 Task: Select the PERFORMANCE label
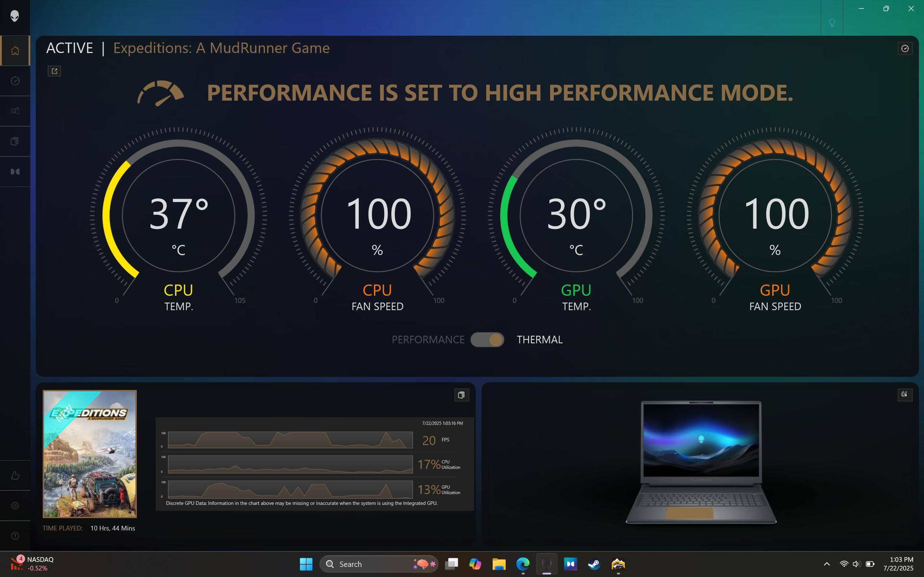(x=428, y=340)
